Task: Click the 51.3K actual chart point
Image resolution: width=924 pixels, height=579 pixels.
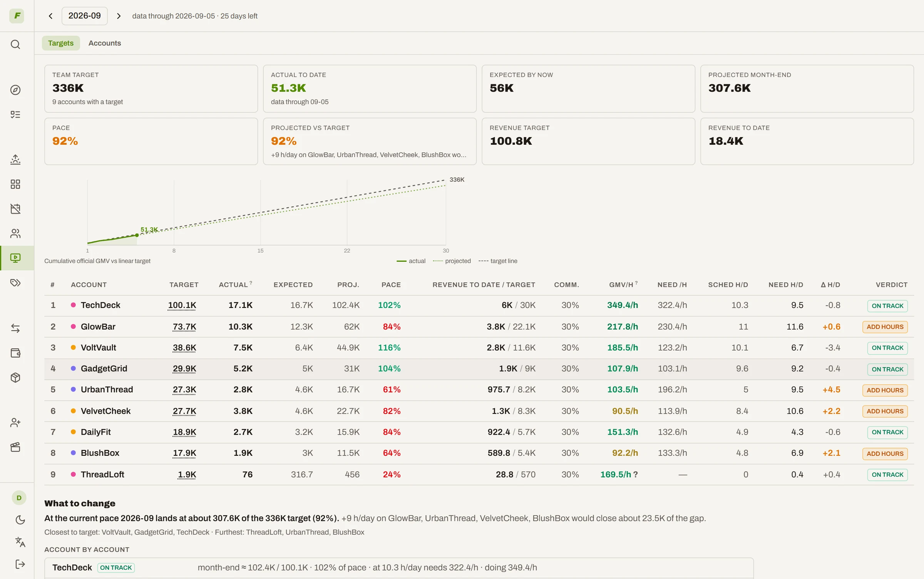Action: pos(137,235)
